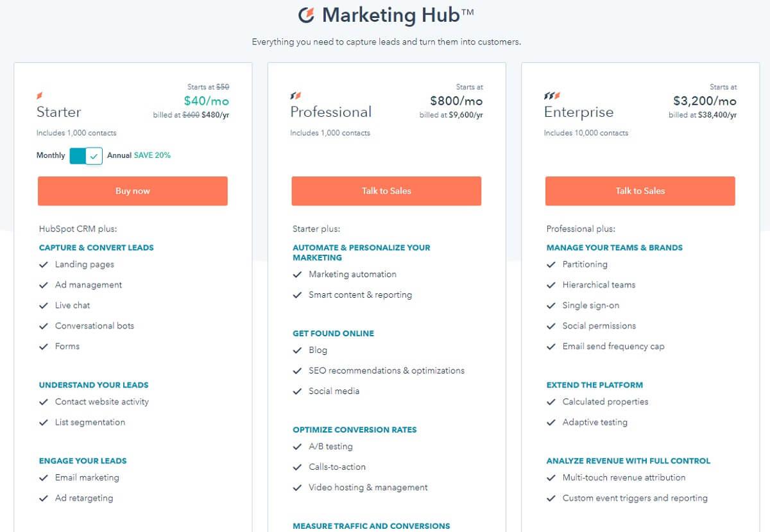Toggle the Monthly/Annual billing switch

coord(86,156)
